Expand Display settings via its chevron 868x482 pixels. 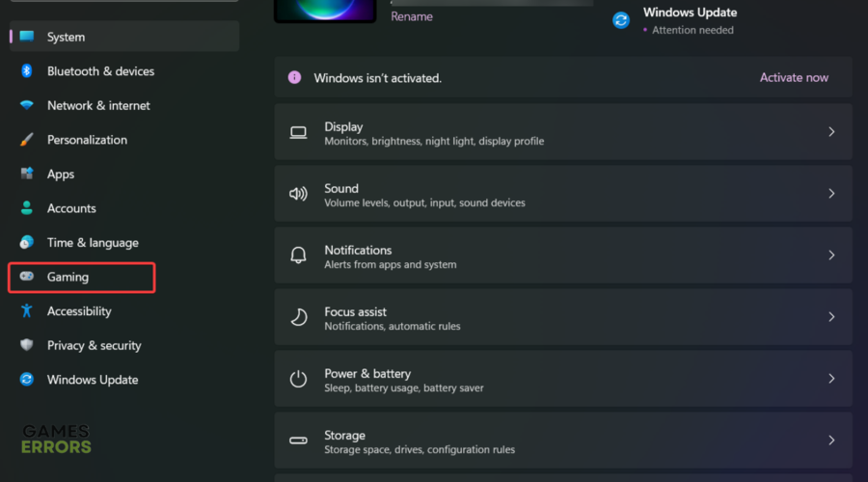[x=831, y=132]
